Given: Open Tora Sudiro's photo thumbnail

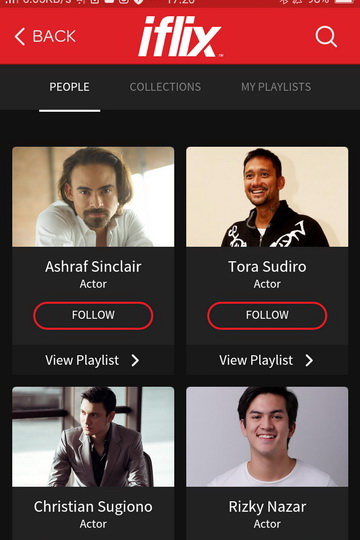Looking at the screenshot, I should click(x=267, y=197).
